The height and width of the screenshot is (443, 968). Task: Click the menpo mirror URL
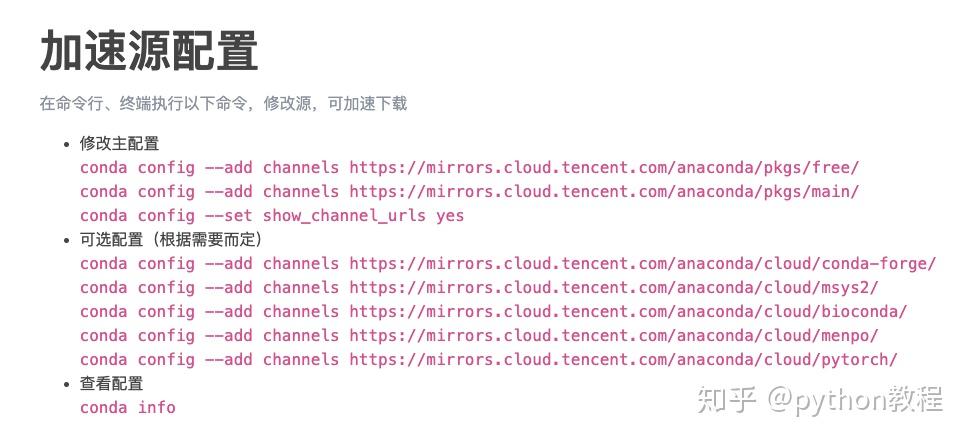tap(614, 335)
